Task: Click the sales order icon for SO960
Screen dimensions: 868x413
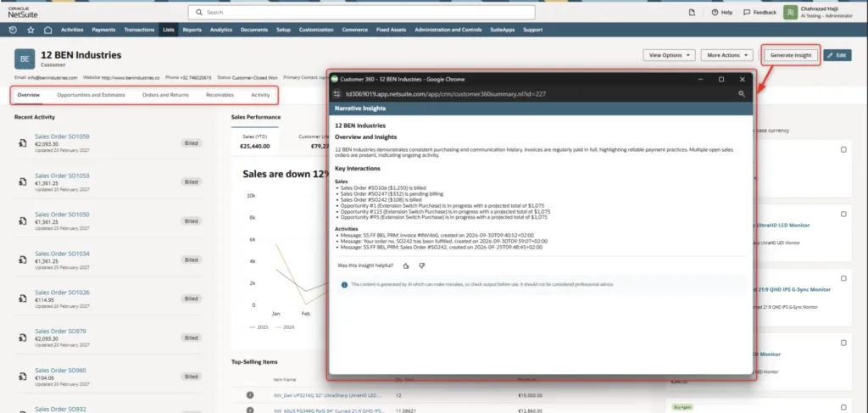Action: click(22, 377)
